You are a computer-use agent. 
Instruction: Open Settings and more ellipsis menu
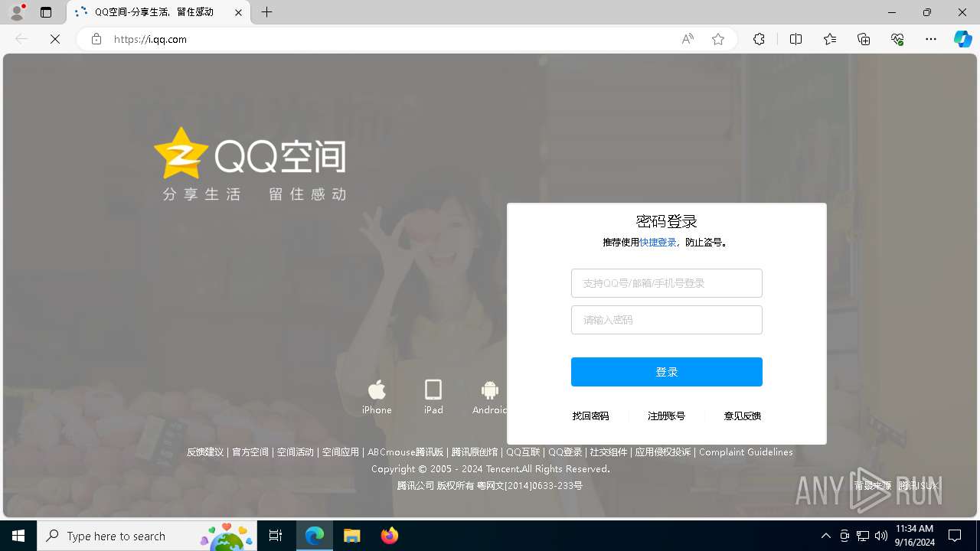coord(931,39)
